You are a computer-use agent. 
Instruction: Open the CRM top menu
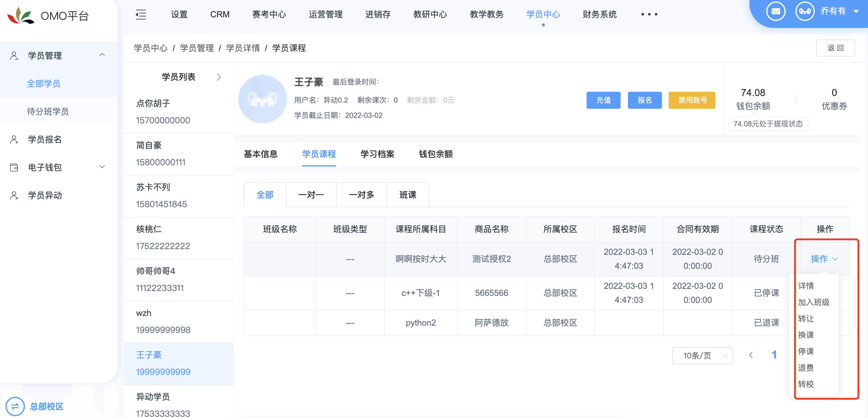click(220, 15)
